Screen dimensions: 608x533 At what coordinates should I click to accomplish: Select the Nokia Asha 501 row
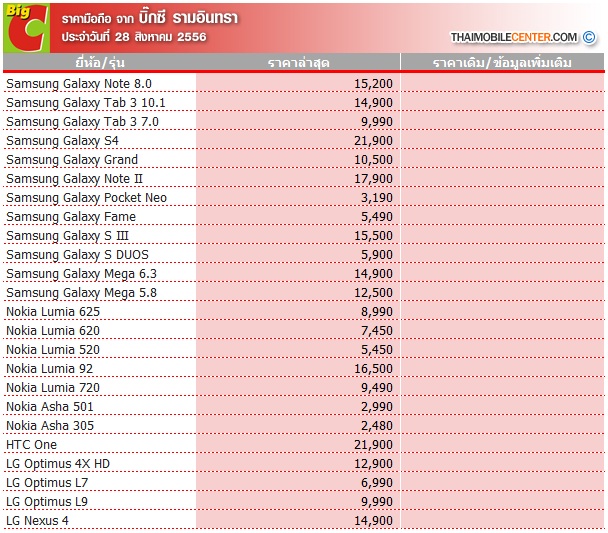coord(304,406)
